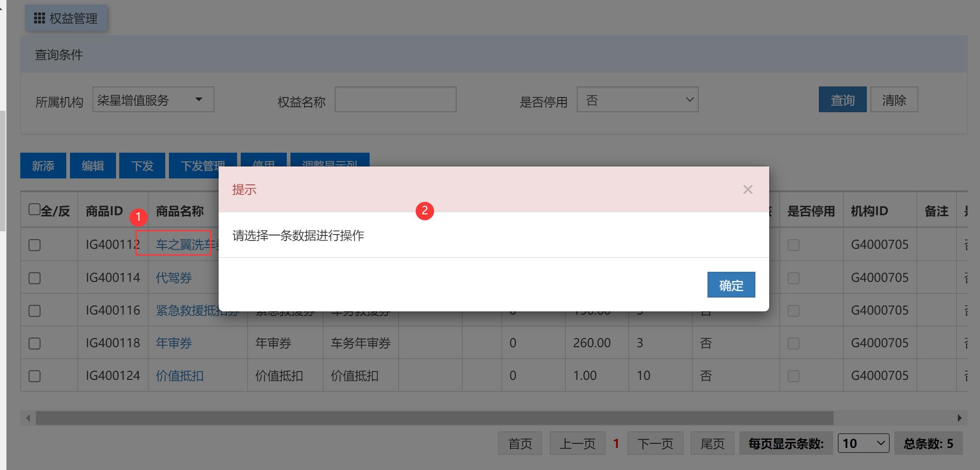The image size is (980, 470).
Task: Click the right arrow of the horizontal scrollbar
Action: 959,418
